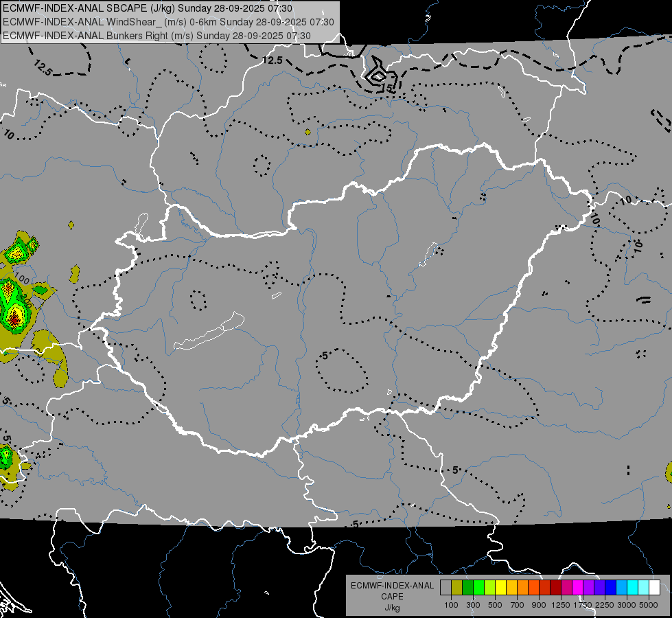The image size is (672, 618).
Task: Click the 500 value under the legend
Action: [x=495, y=605]
